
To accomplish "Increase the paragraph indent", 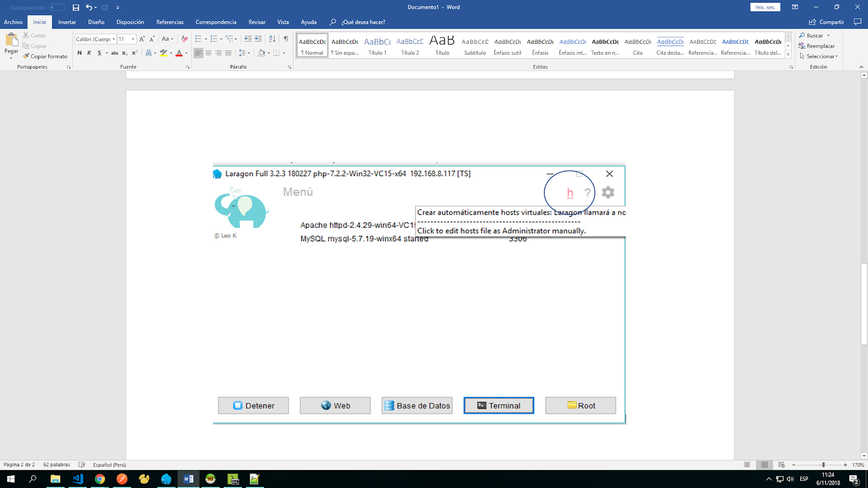I will click(258, 39).
